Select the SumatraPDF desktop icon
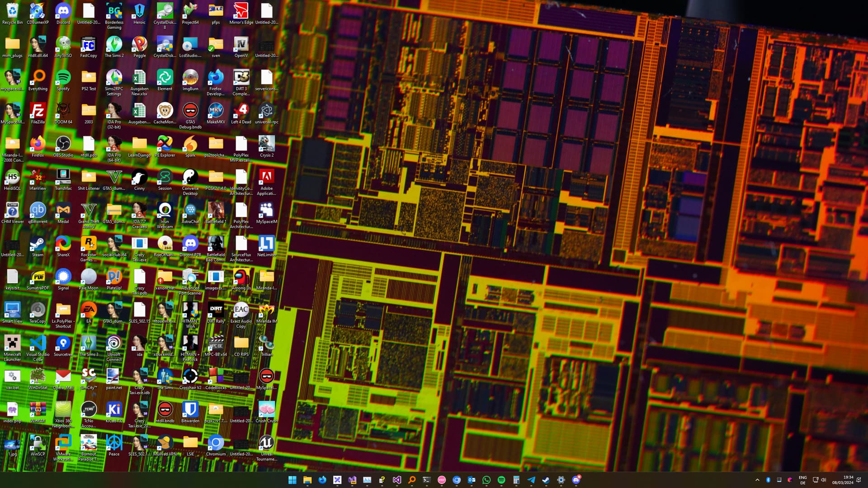The image size is (868, 488). coord(38,280)
